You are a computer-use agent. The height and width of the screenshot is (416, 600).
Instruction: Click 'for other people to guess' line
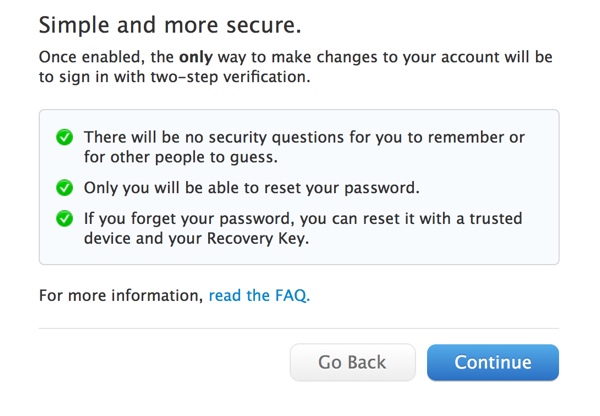pyautogui.click(x=178, y=157)
